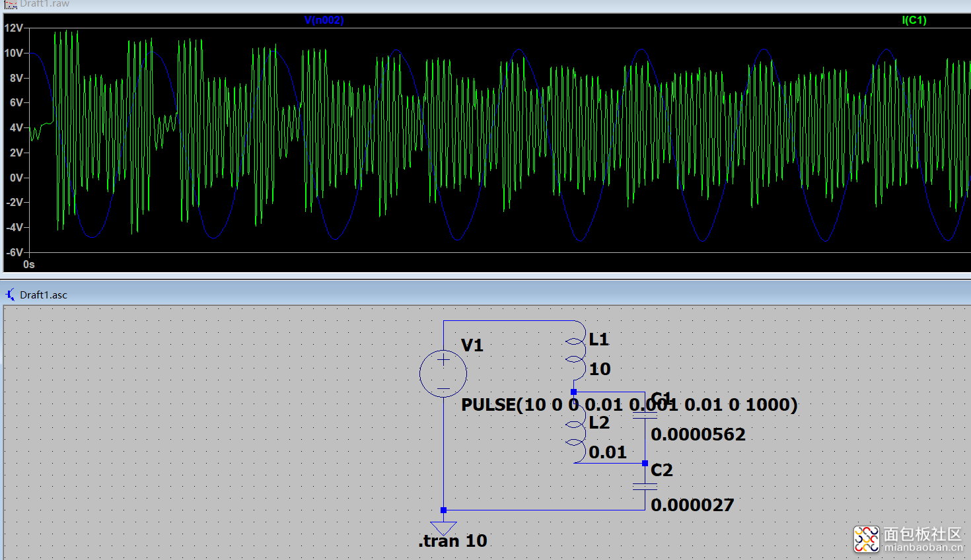The image size is (971, 560).
Task: Click the 2V axis label
Action: coord(17,153)
